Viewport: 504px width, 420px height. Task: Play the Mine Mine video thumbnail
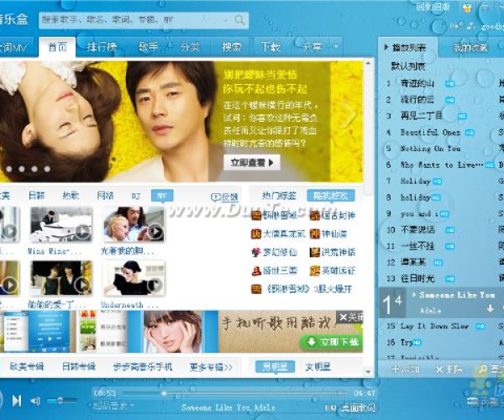coord(61,225)
